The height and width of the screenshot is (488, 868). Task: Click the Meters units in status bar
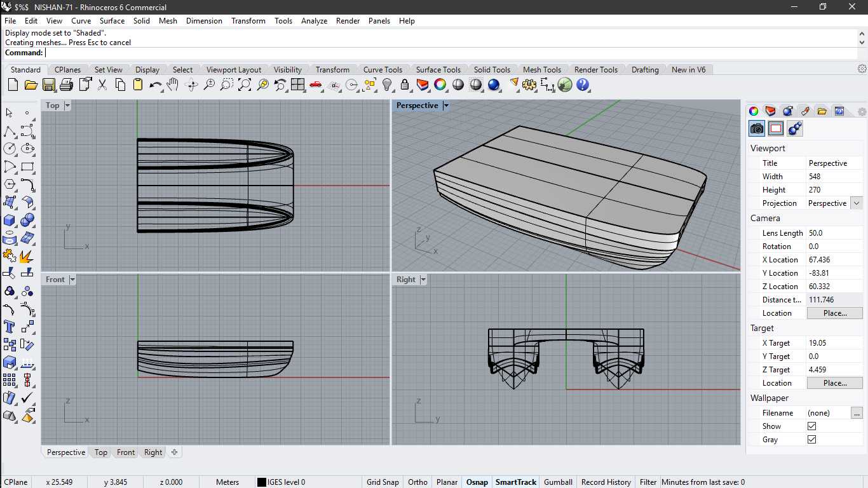(x=227, y=482)
